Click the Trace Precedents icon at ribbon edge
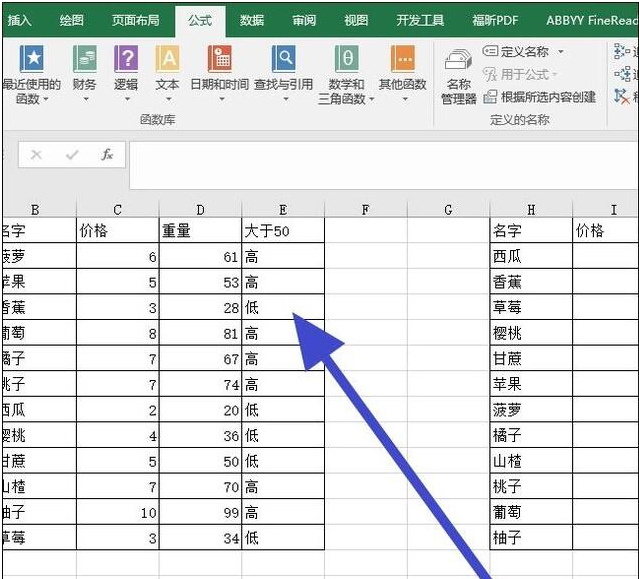Image resolution: width=639 pixels, height=579 pixels. click(x=622, y=51)
